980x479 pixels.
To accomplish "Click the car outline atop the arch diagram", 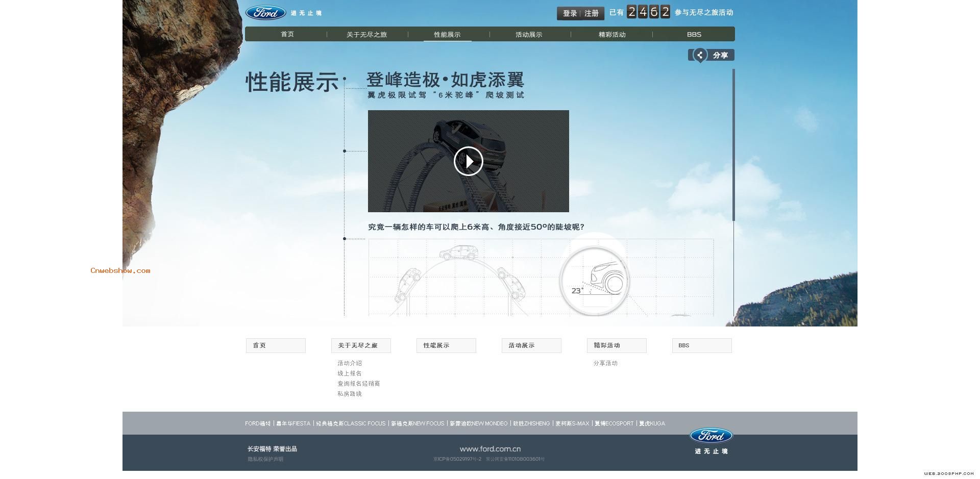I will (457, 253).
